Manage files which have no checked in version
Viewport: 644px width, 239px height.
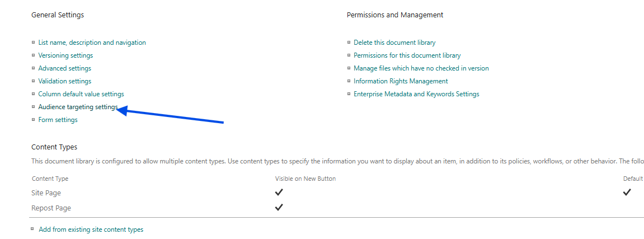[x=421, y=68]
